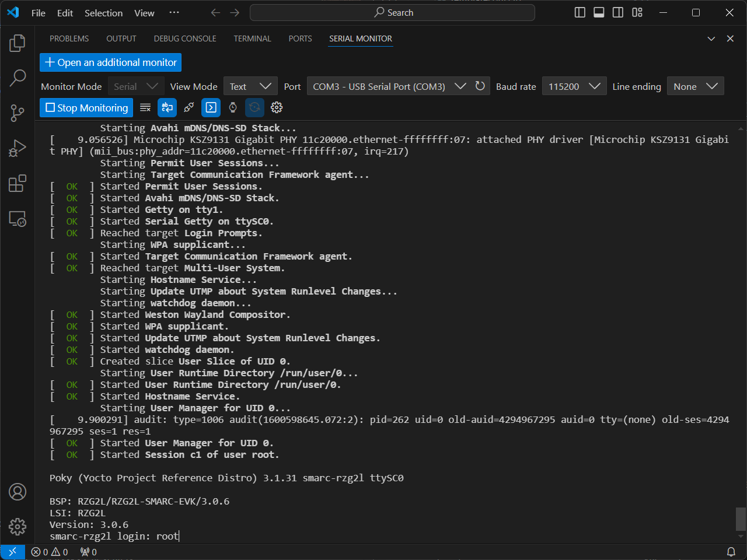Click the VS Code logo icon
The width and height of the screenshot is (747, 560).
pos(13,12)
